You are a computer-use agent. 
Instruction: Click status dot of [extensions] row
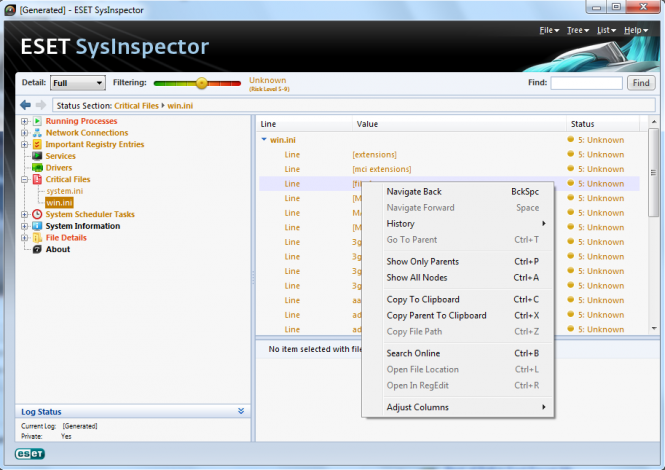(570, 154)
